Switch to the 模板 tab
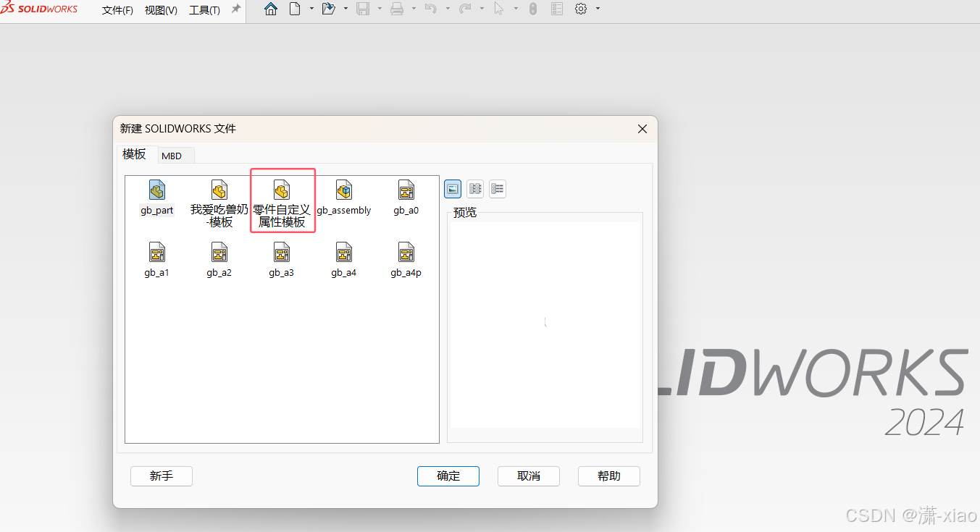 [135, 154]
